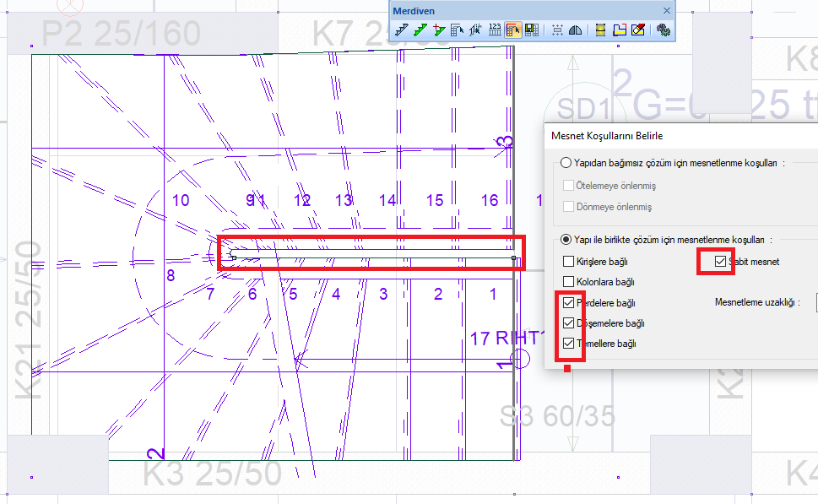Disable the 'Sabit mesnet' checkbox
818x504 pixels.
click(x=720, y=262)
